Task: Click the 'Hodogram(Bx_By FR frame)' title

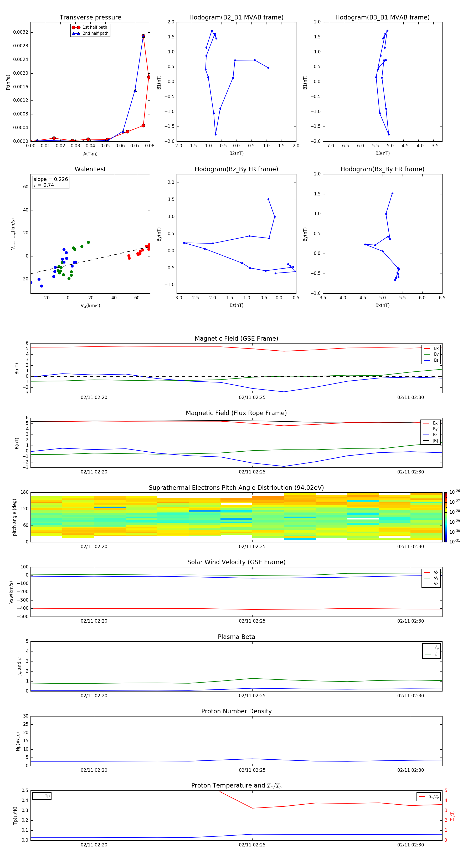Action: point(382,169)
